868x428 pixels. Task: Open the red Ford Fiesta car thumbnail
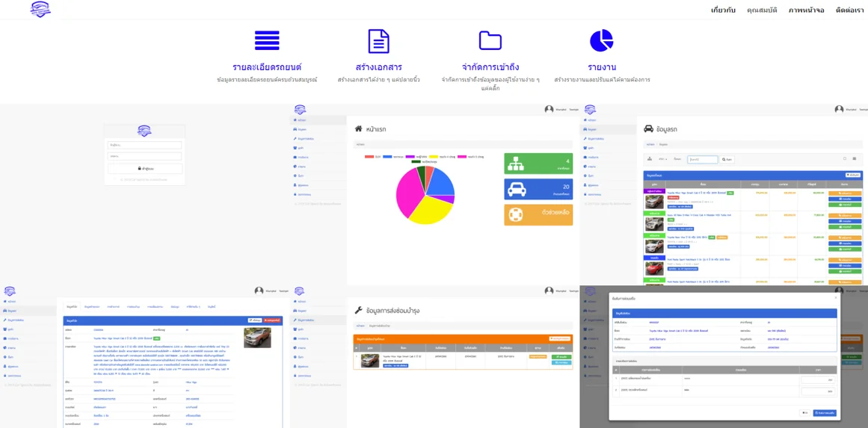(653, 268)
